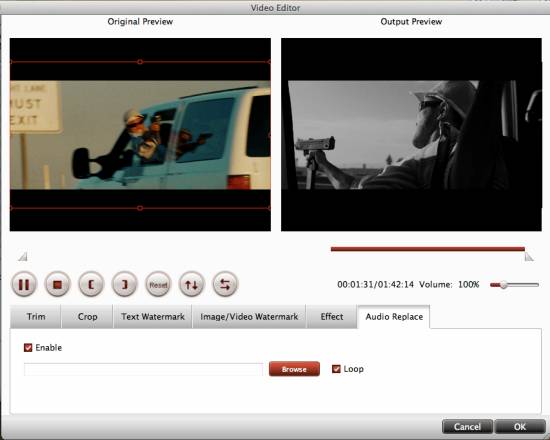Viewport: 550px width, 440px height.
Task: Adjust the Volume slider knob
Action: 504,285
